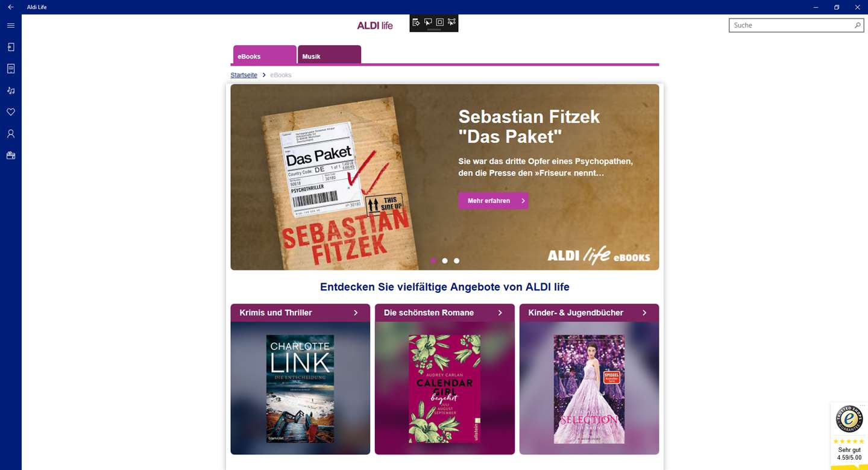Screen dimensions: 868x470
Task: Follow the Startseite breadcrumb link
Action: pos(244,75)
